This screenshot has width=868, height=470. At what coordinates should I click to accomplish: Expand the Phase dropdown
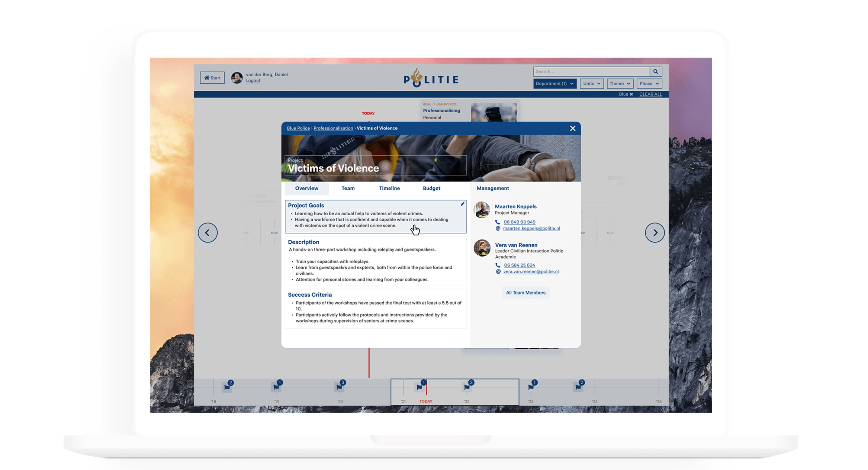649,84
